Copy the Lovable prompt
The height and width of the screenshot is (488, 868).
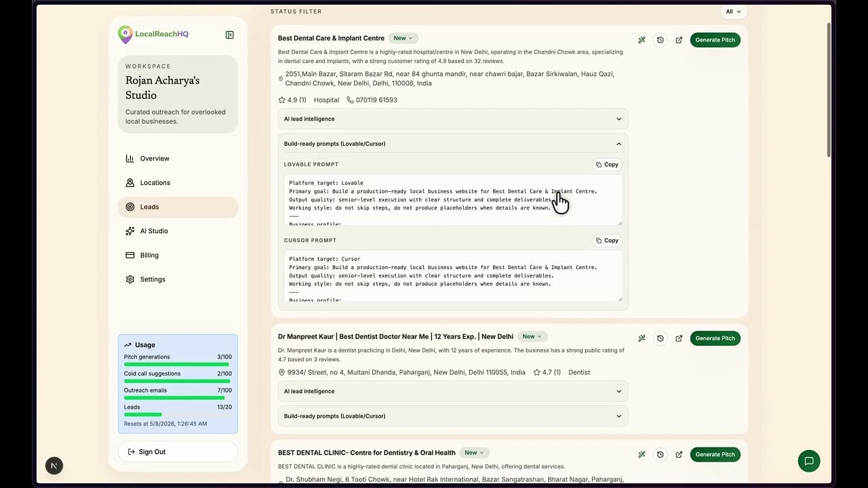[x=606, y=164]
